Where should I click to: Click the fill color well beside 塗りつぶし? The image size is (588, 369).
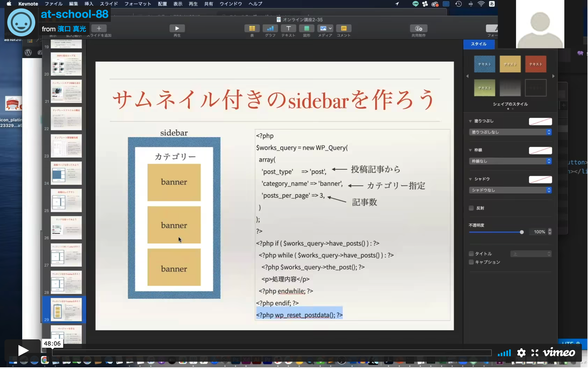(540, 122)
